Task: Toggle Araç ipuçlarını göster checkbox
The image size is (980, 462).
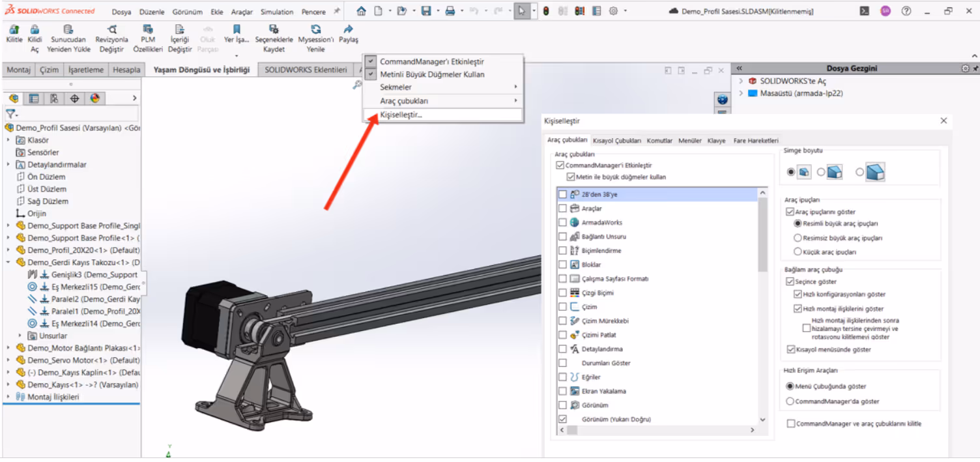Action: [790, 212]
